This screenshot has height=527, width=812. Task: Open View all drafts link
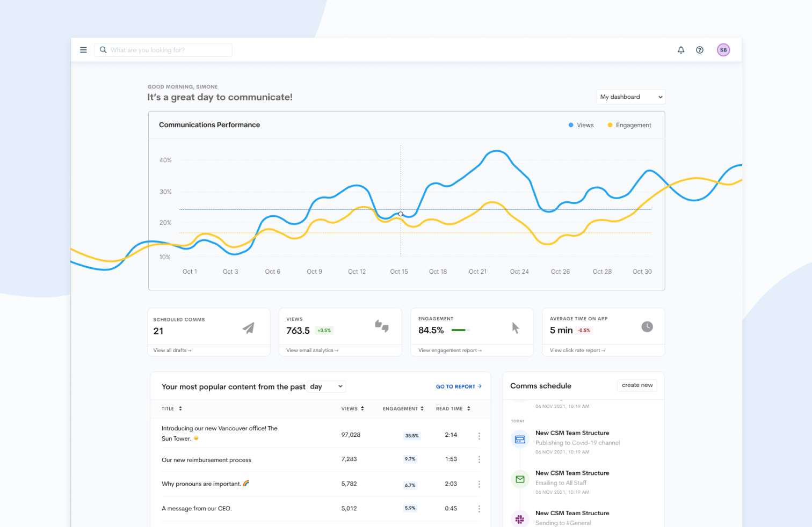pos(172,350)
